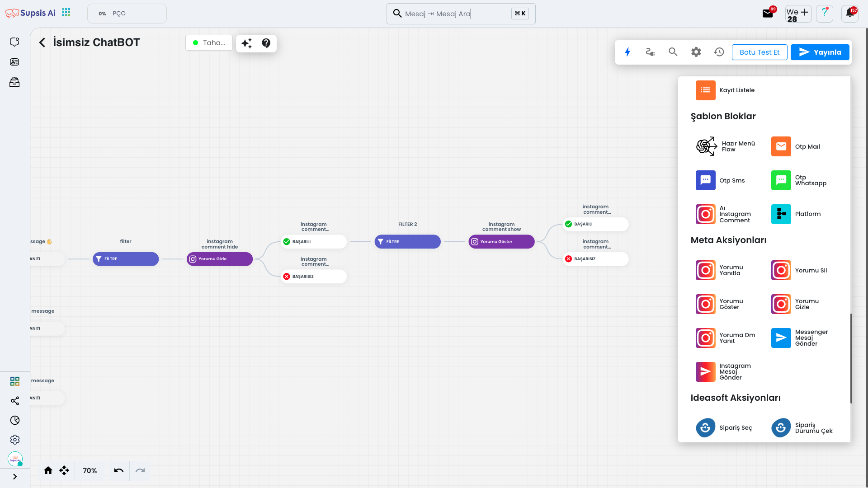Screen dimensions: 868x488
Task: Open the notifications bell icon
Action: pos(850,13)
